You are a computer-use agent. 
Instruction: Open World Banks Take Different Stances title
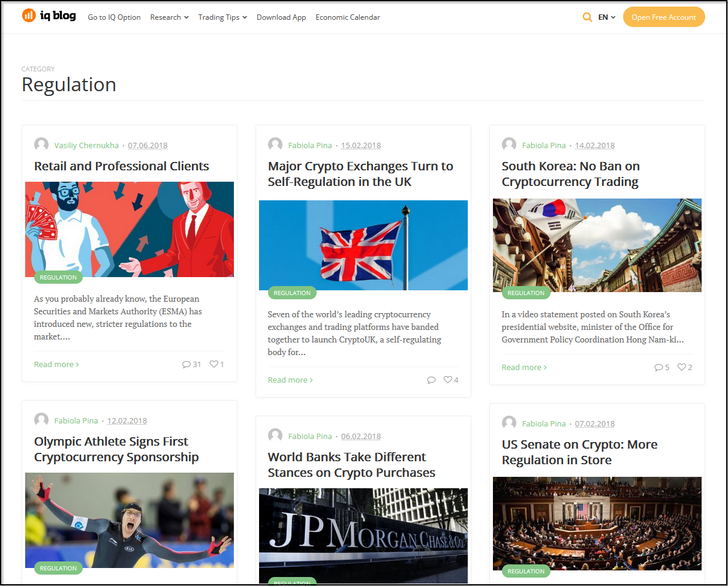point(351,465)
